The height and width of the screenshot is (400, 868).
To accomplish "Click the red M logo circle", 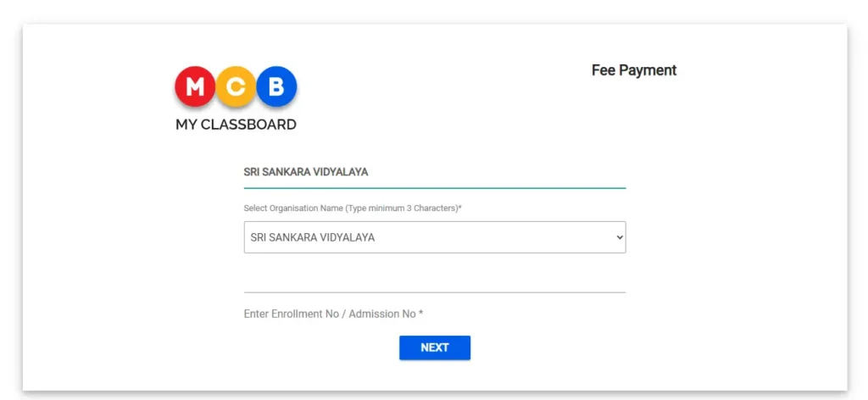I will (195, 86).
